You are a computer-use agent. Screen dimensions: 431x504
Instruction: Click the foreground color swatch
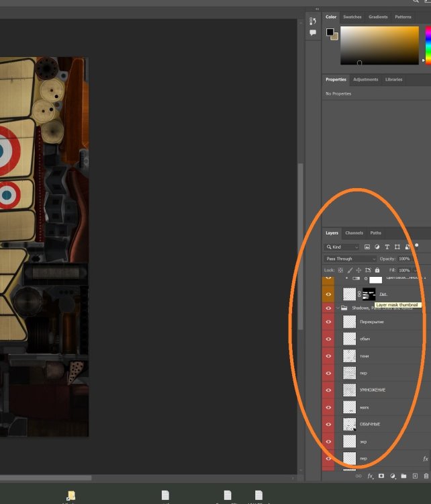330,32
